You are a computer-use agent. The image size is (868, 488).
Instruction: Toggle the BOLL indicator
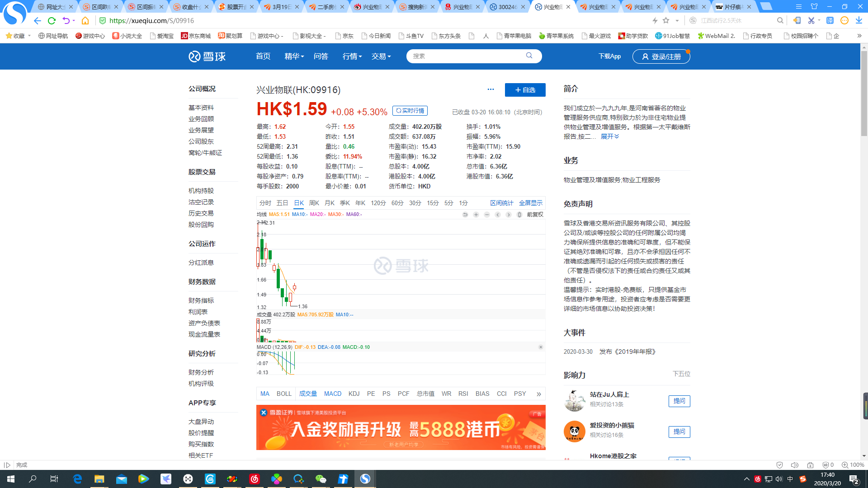pyautogui.click(x=284, y=394)
